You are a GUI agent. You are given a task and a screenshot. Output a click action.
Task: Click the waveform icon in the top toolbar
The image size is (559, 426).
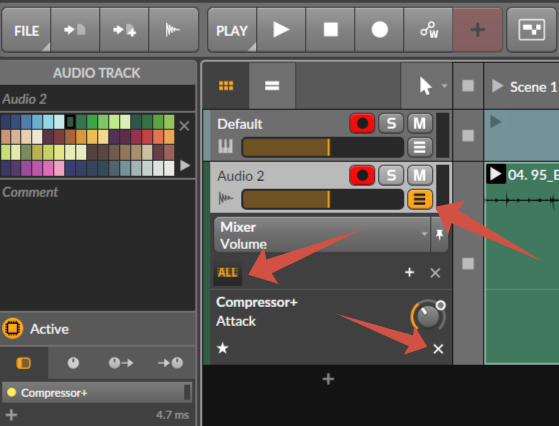(173, 31)
